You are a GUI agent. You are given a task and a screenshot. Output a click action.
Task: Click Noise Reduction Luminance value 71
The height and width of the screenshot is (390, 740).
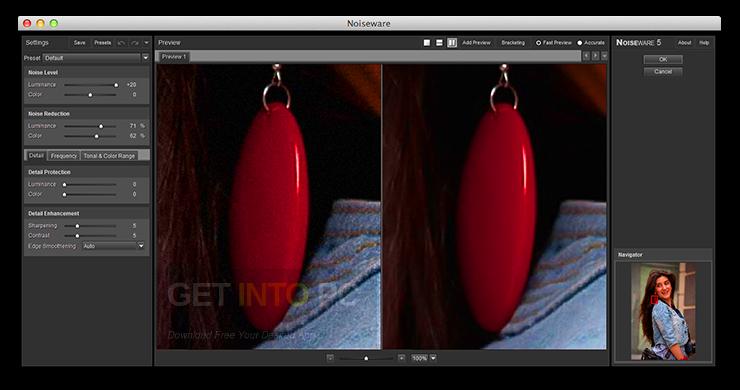(133, 126)
